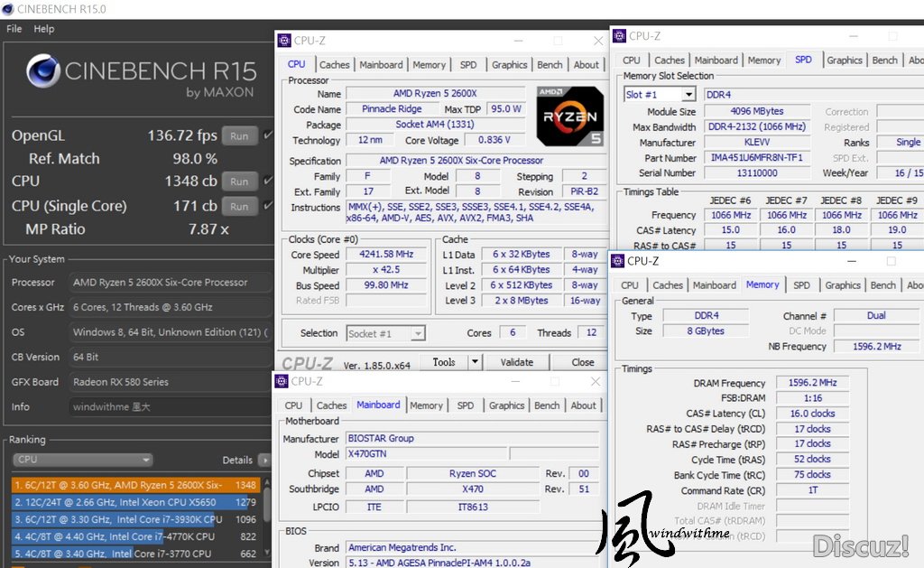This screenshot has width=924, height=568.
Task: Select ranking entry Intel Core i7-3930K
Action: 135,519
